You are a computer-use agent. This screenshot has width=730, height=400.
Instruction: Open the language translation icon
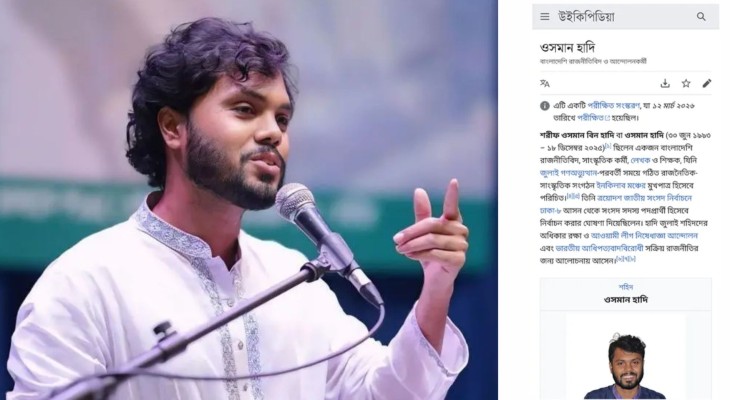(x=545, y=83)
